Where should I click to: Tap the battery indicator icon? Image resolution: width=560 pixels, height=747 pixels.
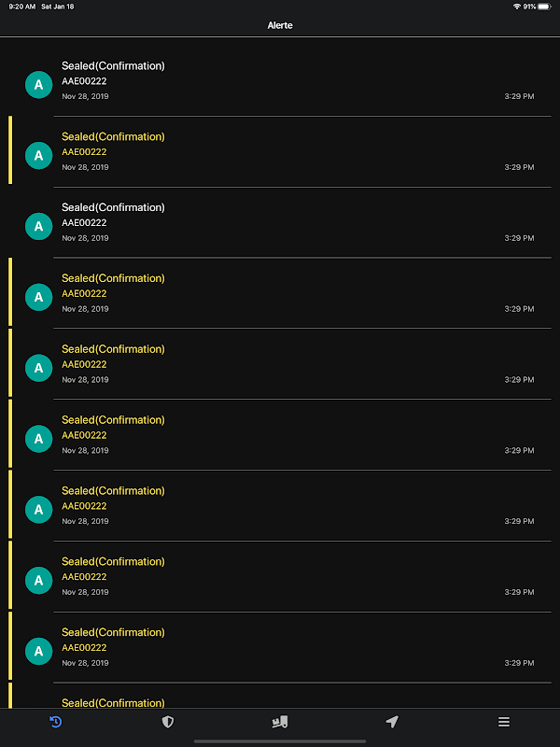point(544,7)
